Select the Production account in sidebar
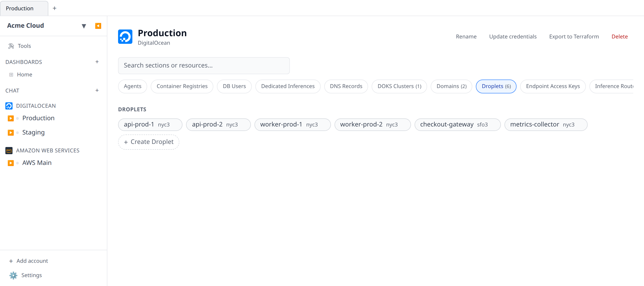644x286 pixels. pos(38,118)
